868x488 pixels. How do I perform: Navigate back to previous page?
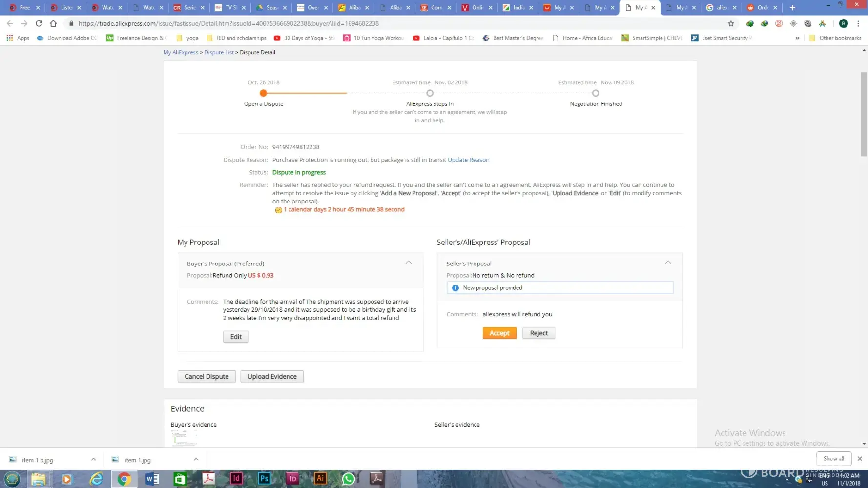tap(10, 23)
